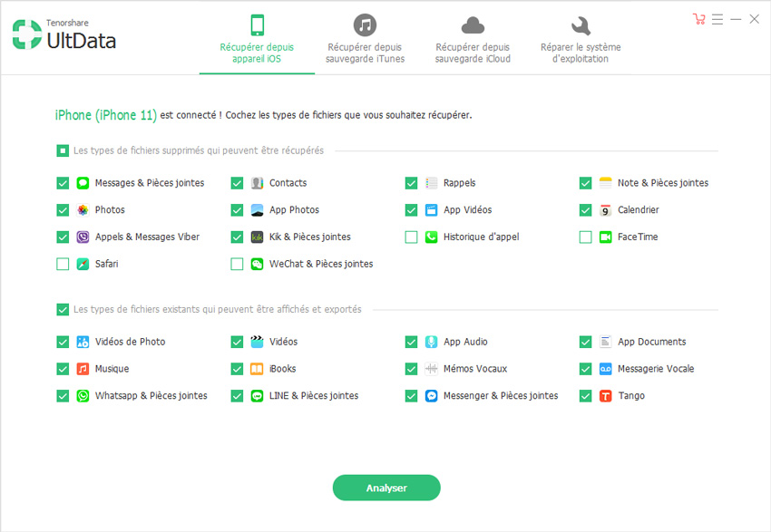
Task: Uncheck select-all for existing file types
Action: click(63, 310)
